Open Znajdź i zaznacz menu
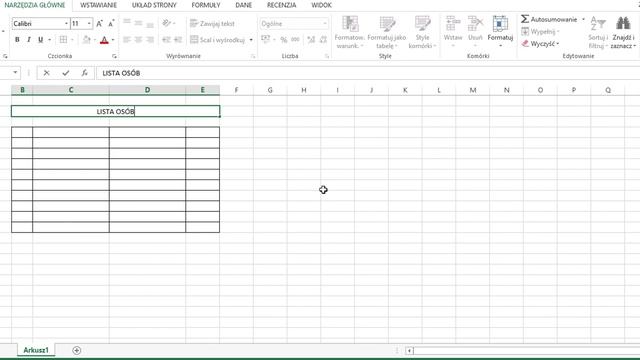Screen dimensions: 640x360 pos(623,32)
